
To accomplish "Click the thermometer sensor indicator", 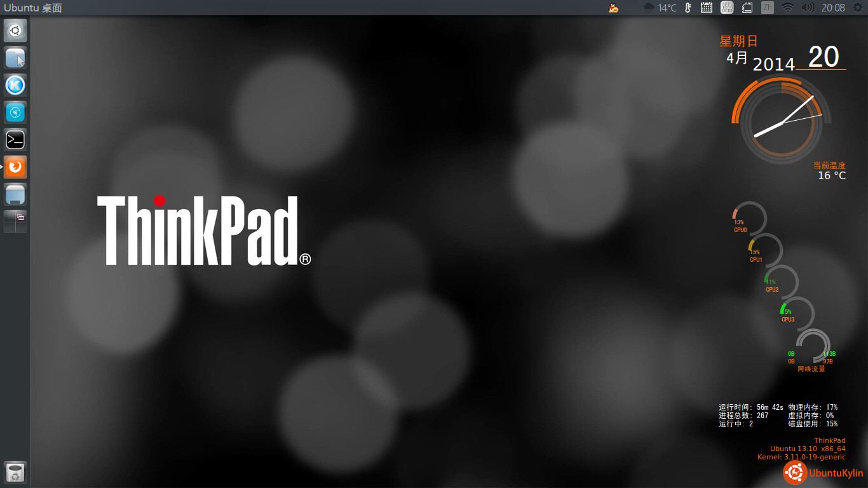I will click(x=688, y=8).
